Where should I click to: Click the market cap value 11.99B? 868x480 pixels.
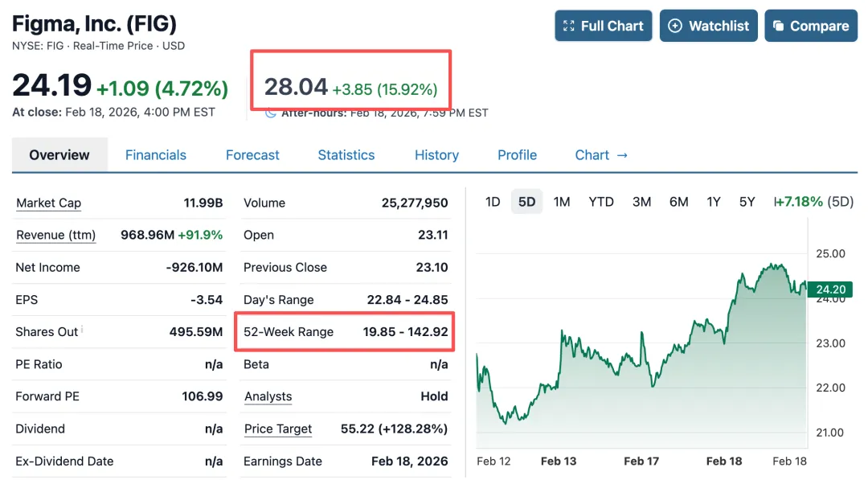[203, 203]
